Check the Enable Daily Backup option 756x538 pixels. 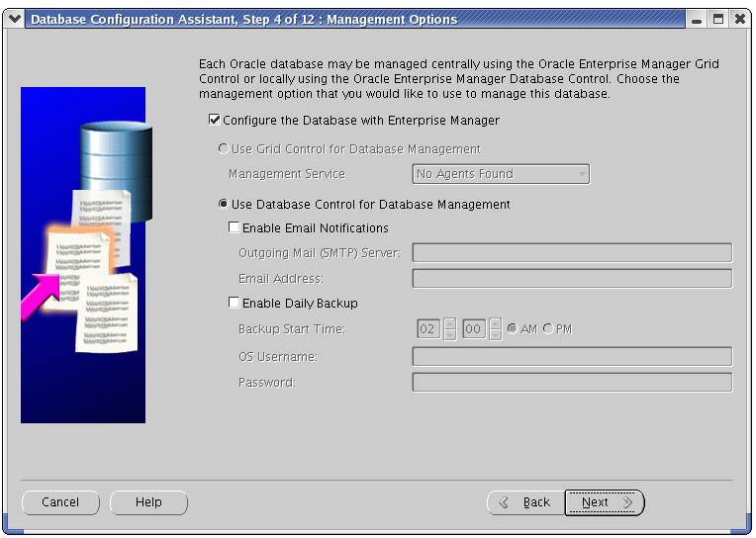coord(235,304)
